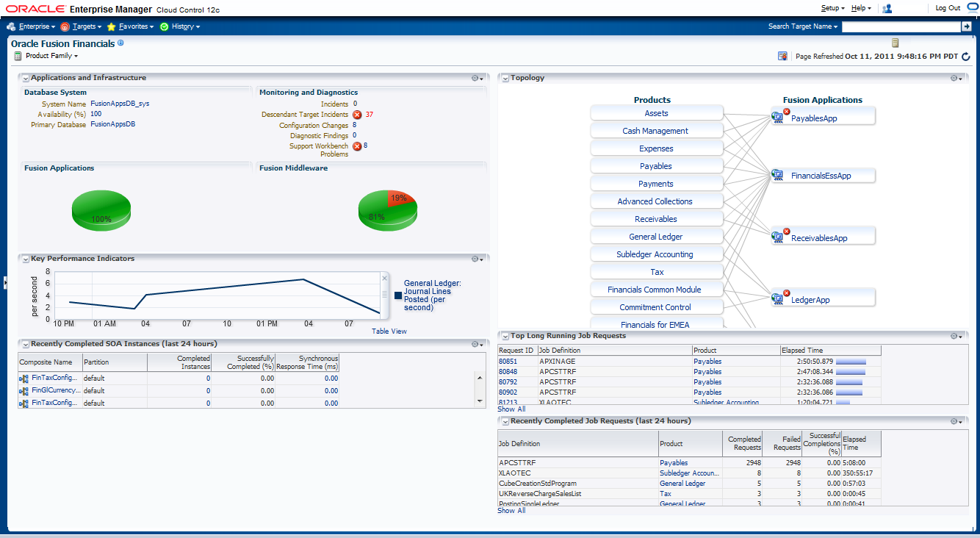Collapse Key Performance Indicators panel
Screen dimensions: 980x538
coord(25,259)
